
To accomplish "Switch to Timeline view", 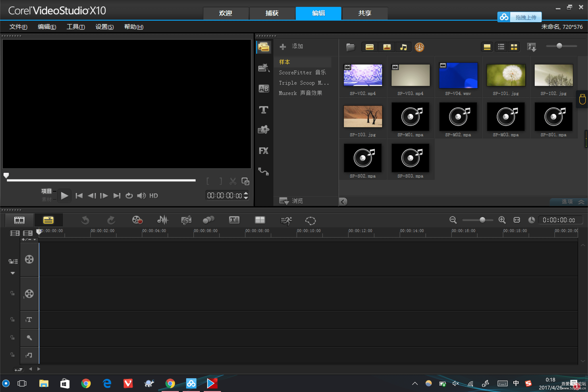I will 48,220.
